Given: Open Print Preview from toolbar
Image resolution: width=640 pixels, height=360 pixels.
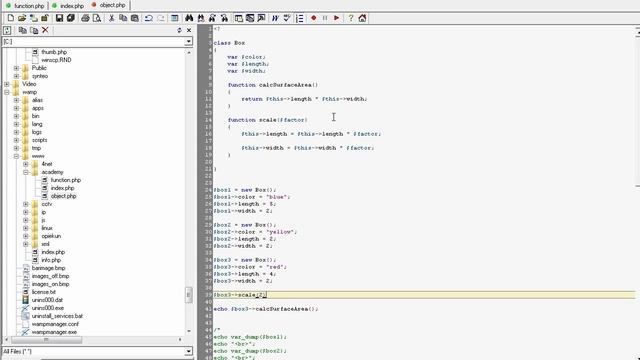Looking at the screenshot, I should (97, 18).
